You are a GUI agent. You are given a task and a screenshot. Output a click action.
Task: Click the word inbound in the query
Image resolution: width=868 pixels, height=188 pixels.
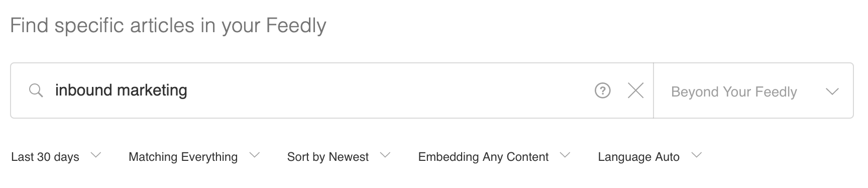pyautogui.click(x=83, y=90)
